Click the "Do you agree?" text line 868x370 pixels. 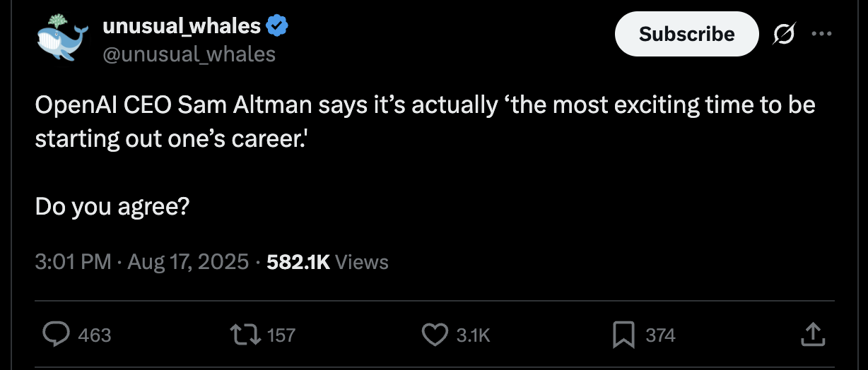click(x=112, y=206)
